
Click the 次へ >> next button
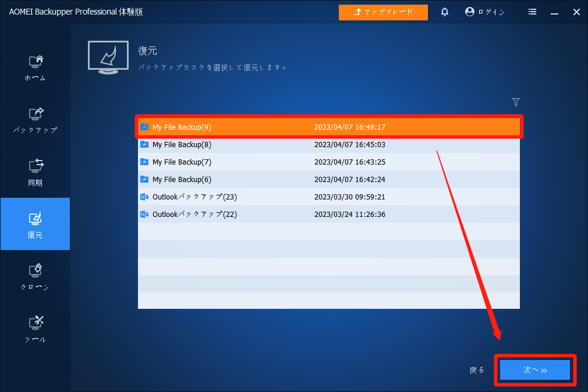click(x=535, y=370)
